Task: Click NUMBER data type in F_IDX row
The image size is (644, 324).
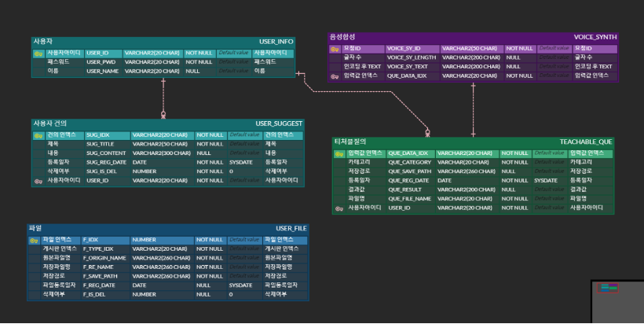Action: pyautogui.click(x=145, y=240)
